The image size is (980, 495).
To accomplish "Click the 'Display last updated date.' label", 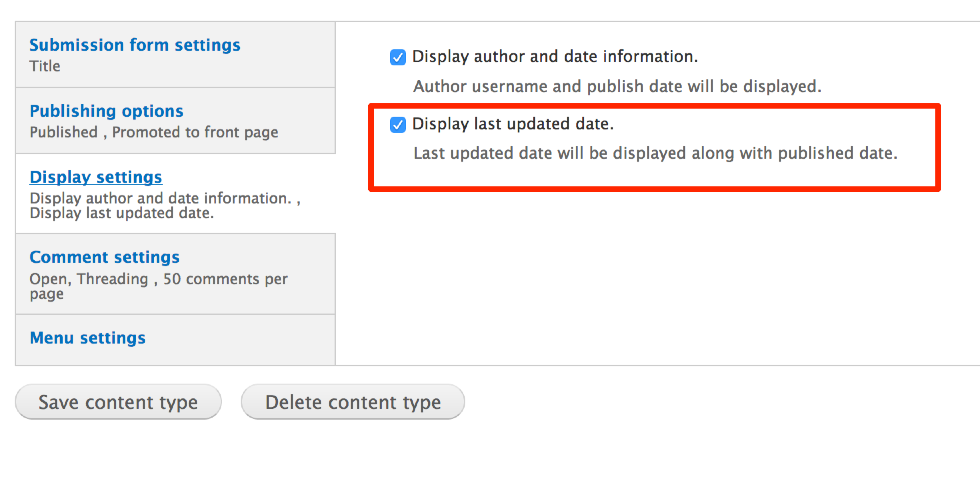I will 513,124.
